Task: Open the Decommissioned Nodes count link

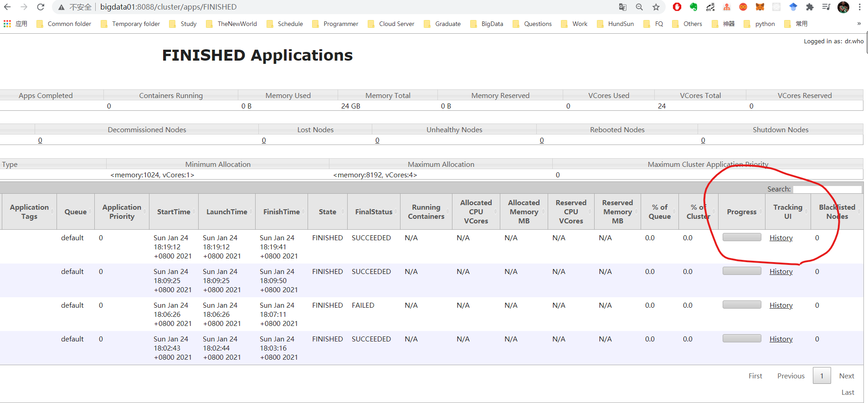Action: click(x=40, y=140)
